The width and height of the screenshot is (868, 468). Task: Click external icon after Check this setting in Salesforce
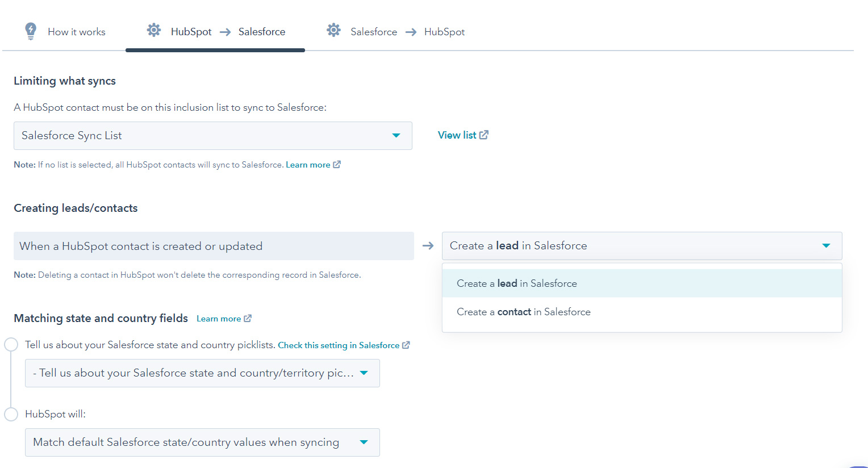[406, 345]
